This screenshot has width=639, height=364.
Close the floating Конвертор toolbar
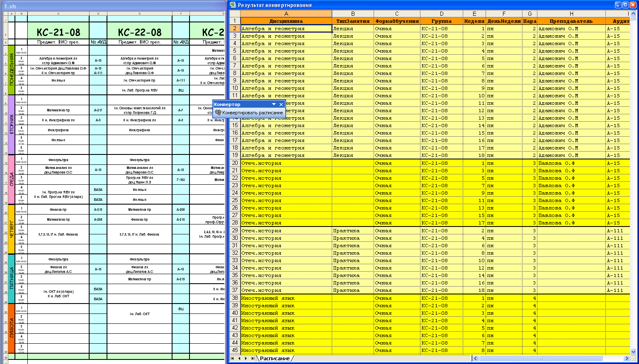282,104
